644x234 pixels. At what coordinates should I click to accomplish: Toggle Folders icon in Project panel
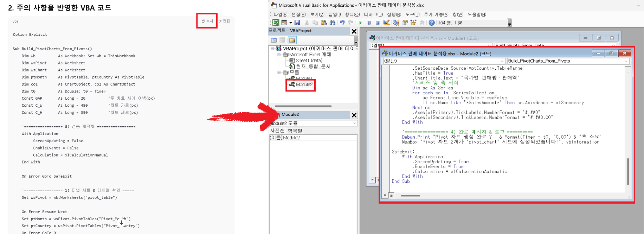click(292, 40)
